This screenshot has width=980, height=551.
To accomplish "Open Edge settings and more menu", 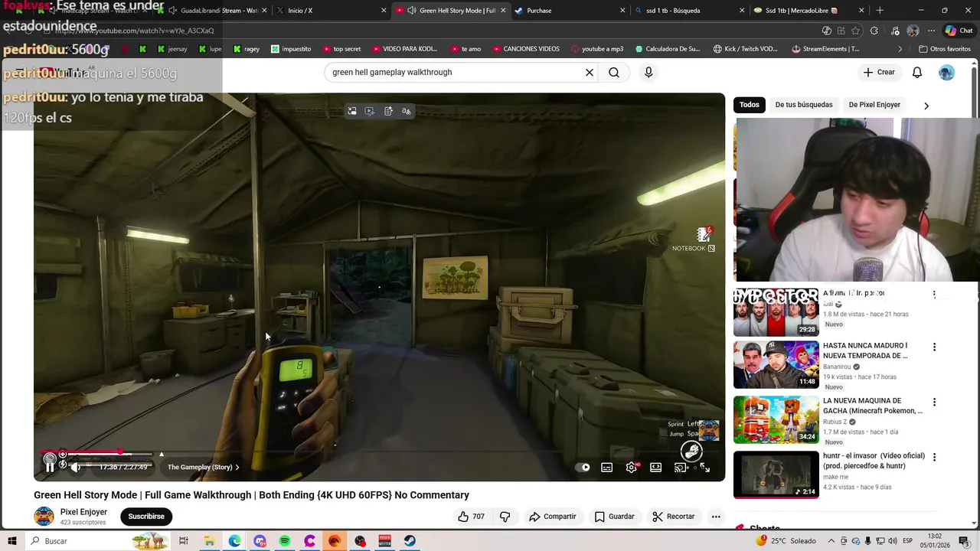I will pyautogui.click(x=931, y=31).
